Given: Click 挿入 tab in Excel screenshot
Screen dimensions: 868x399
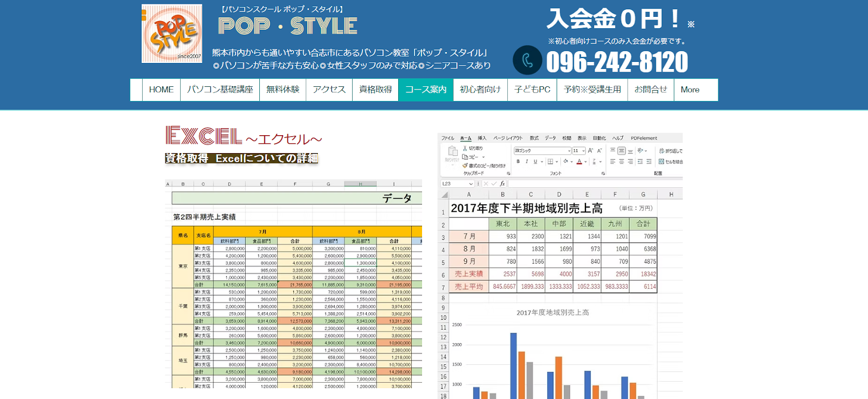Looking at the screenshot, I should (x=482, y=138).
